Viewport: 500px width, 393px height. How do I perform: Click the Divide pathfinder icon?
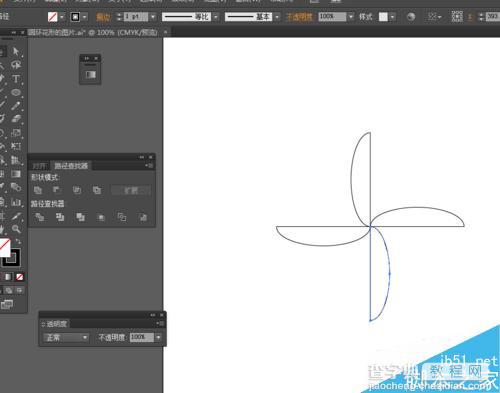[40, 217]
